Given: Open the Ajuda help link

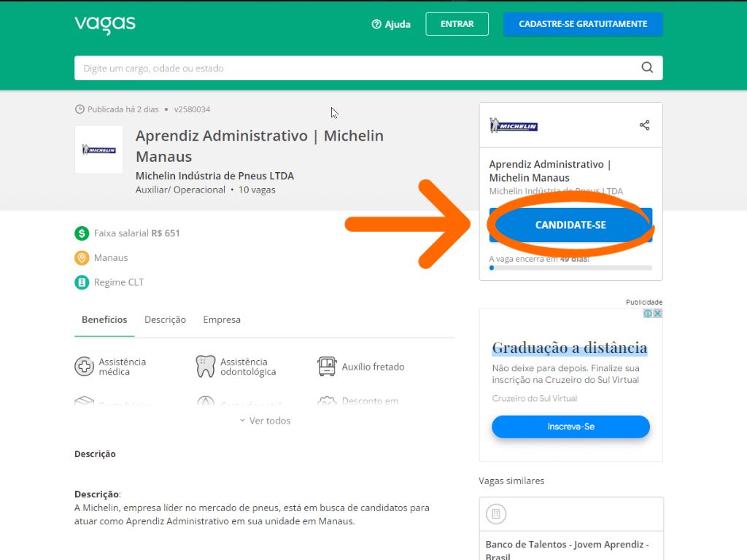Looking at the screenshot, I should pos(391,24).
